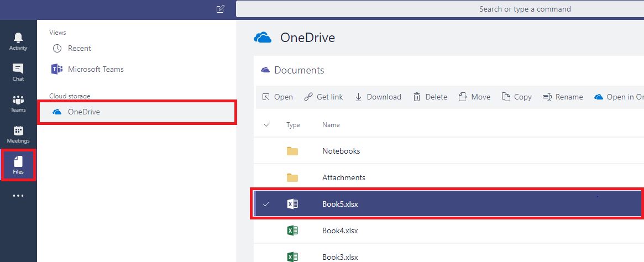Click the Excel icon for Book3.xlsx

[292, 258]
